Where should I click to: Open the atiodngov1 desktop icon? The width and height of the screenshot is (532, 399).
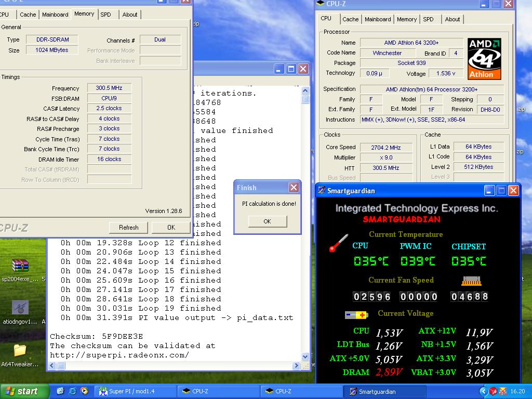pyautogui.click(x=20, y=308)
